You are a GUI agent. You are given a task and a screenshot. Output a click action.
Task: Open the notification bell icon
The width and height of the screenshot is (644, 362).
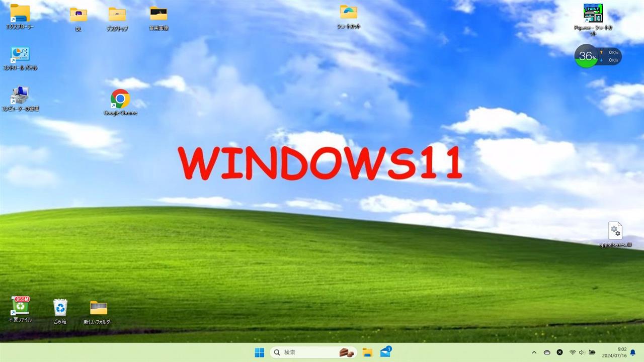(x=633, y=352)
